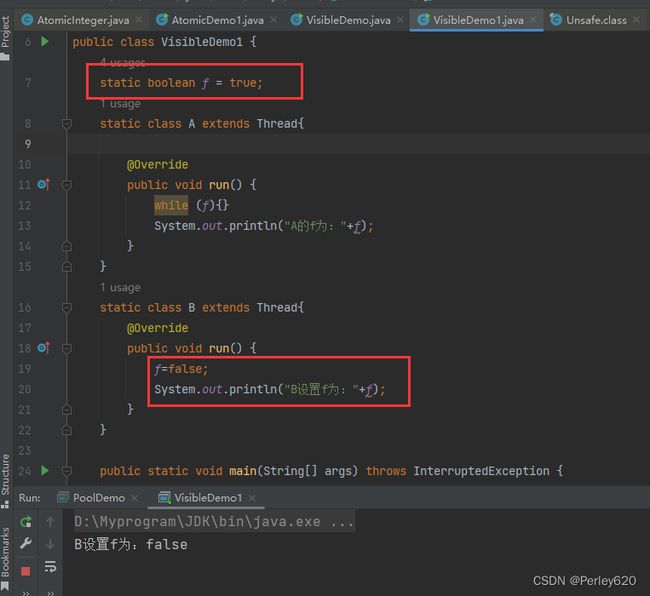Collapse class B fold marker at line 16
650x596 pixels.
click(x=67, y=308)
